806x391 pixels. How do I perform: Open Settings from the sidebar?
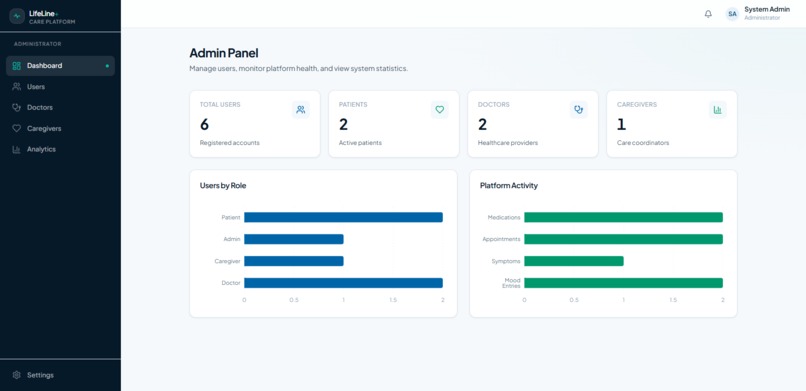click(x=60, y=375)
